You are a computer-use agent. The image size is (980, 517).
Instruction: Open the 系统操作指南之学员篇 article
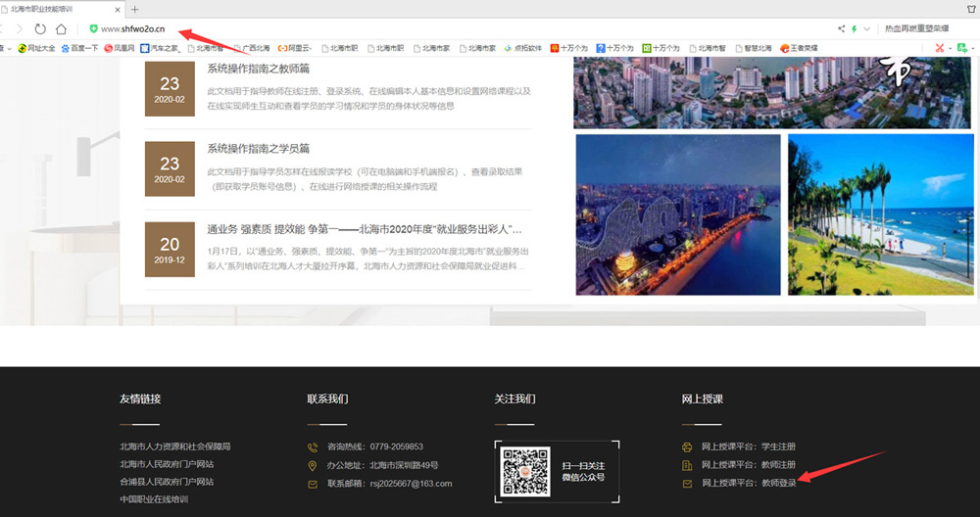pyautogui.click(x=258, y=149)
